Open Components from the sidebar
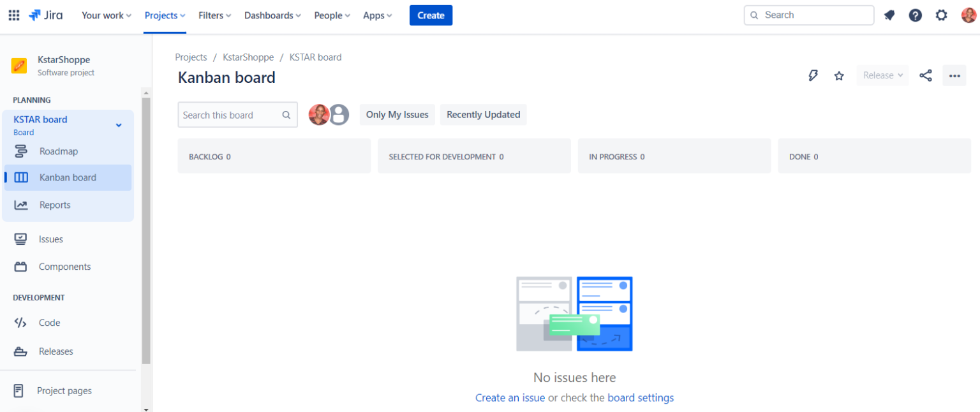Viewport: 980px width, 412px height. pos(64,266)
